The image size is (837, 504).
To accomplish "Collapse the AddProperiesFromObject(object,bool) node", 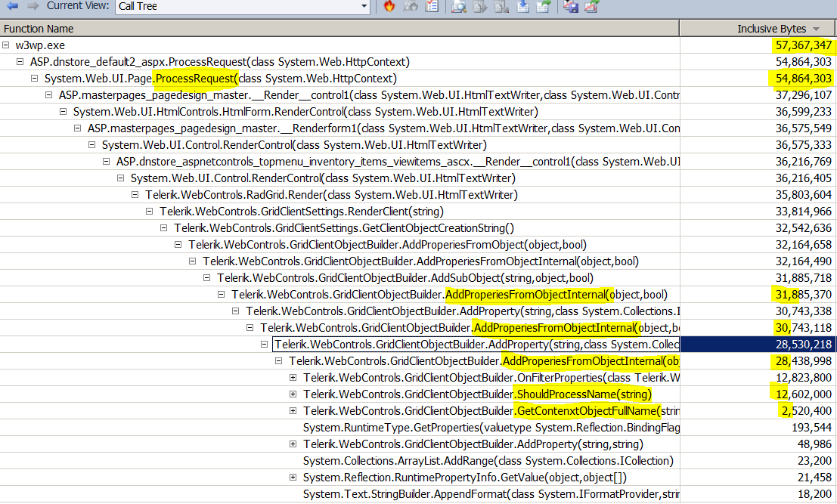I will click(x=179, y=244).
